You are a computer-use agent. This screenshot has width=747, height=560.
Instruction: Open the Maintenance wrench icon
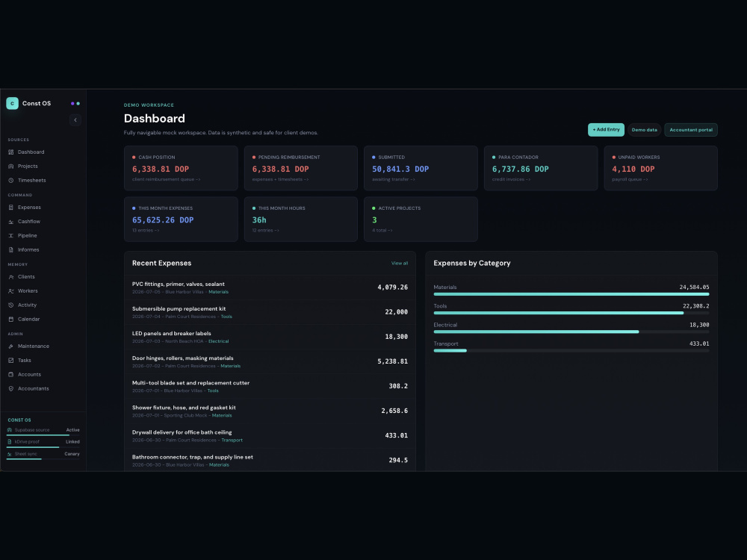[11, 346]
